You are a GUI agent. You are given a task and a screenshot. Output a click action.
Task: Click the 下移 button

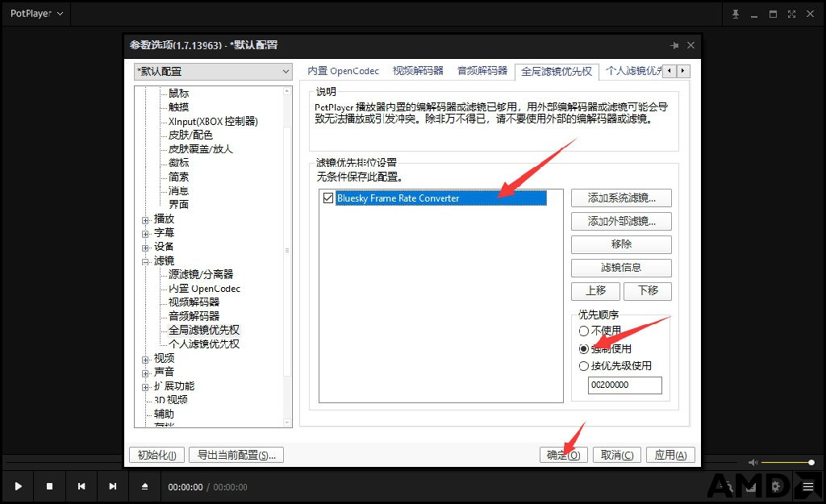click(648, 291)
